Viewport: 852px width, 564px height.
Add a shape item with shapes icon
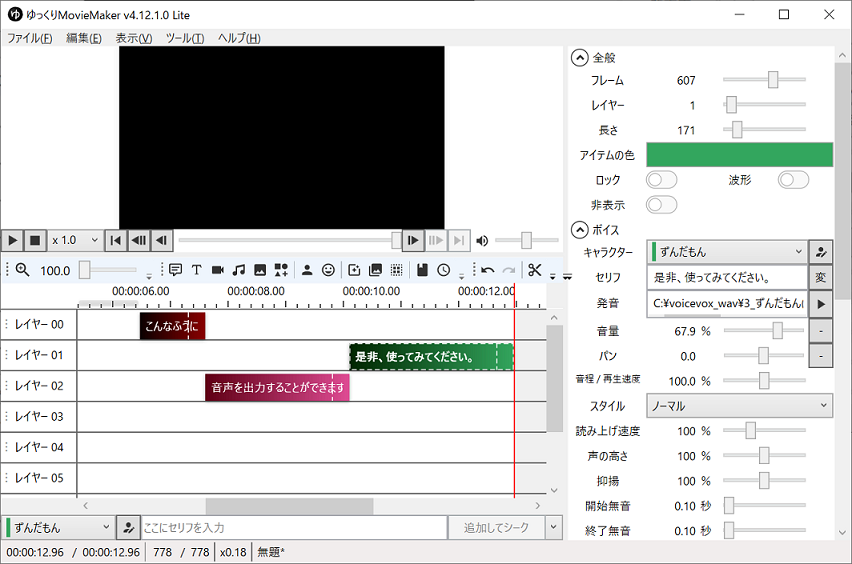[281, 270]
